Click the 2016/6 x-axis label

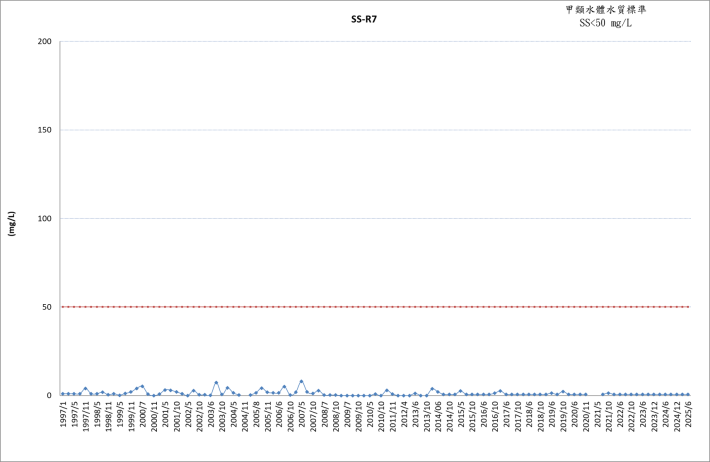click(x=484, y=413)
